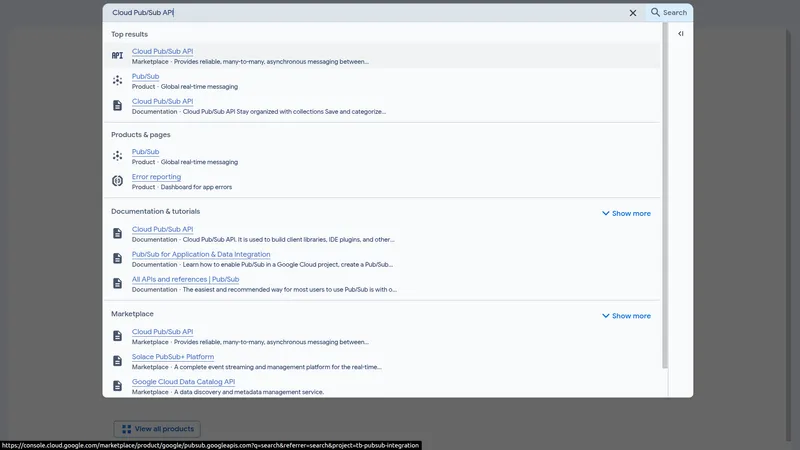
Task: Click the icon beside Marketplace Cloud Pub/Sub API
Action: tap(117, 336)
